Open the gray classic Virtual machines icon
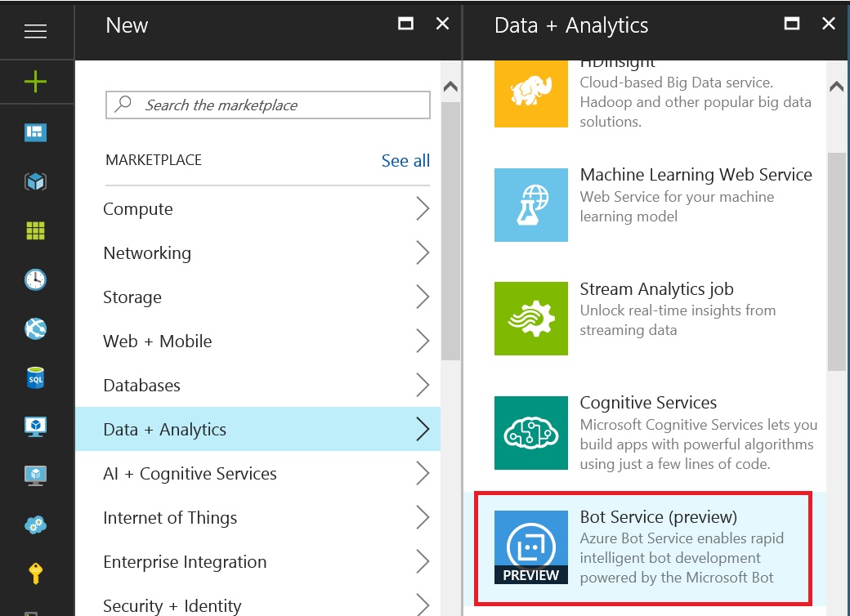 (x=36, y=475)
